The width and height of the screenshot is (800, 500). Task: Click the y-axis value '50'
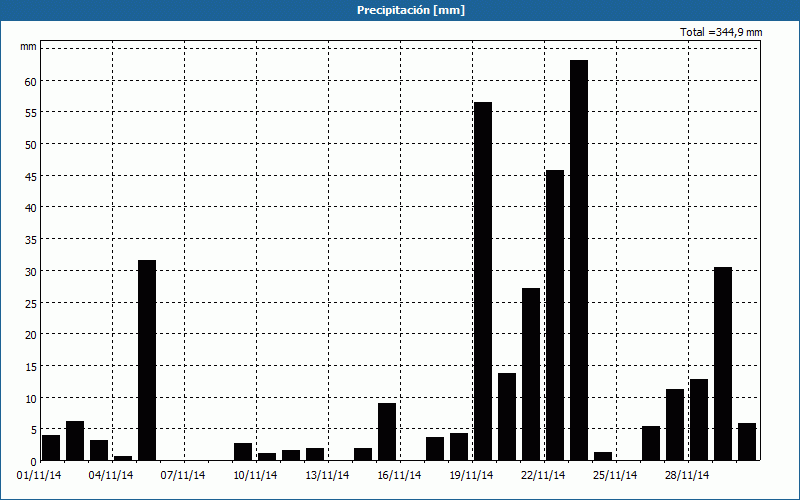(x=31, y=145)
